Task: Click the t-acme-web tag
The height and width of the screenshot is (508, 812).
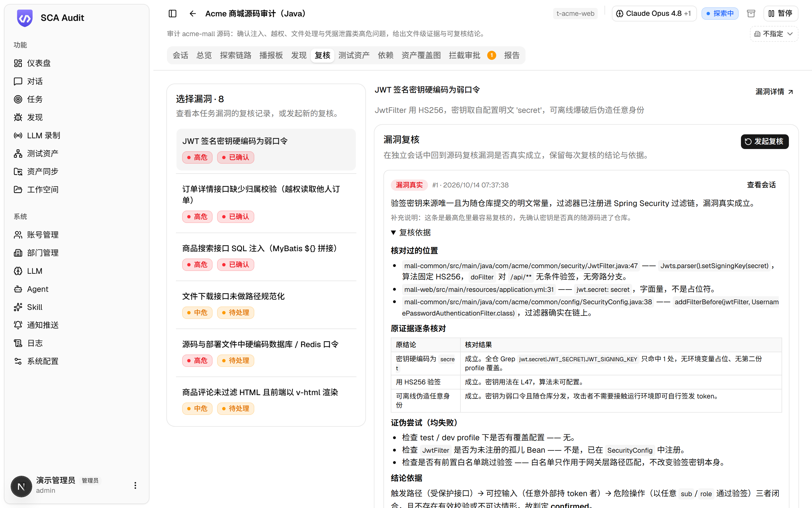Action: point(575,14)
